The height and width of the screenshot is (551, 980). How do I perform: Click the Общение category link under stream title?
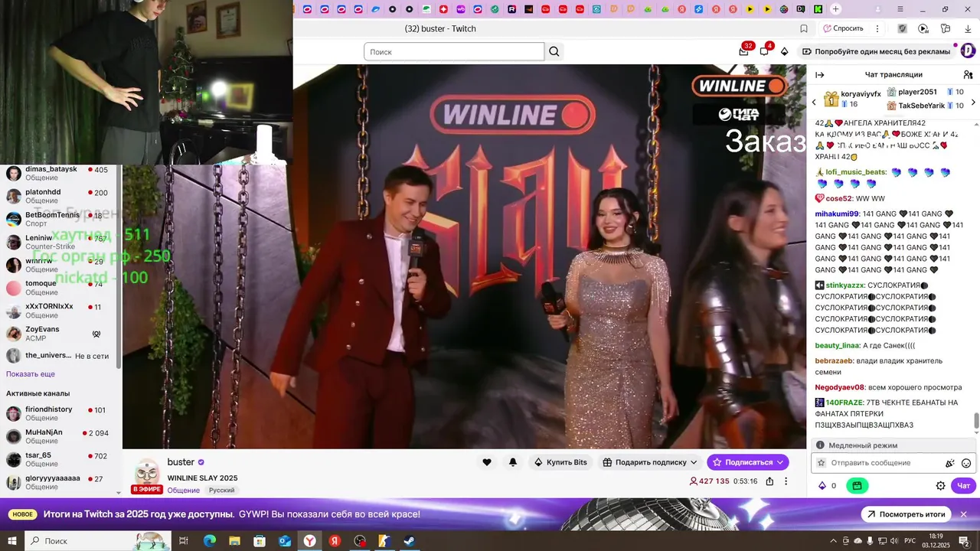(184, 490)
